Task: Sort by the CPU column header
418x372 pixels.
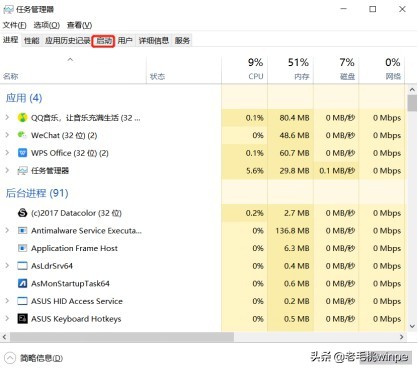Action: 244,69
